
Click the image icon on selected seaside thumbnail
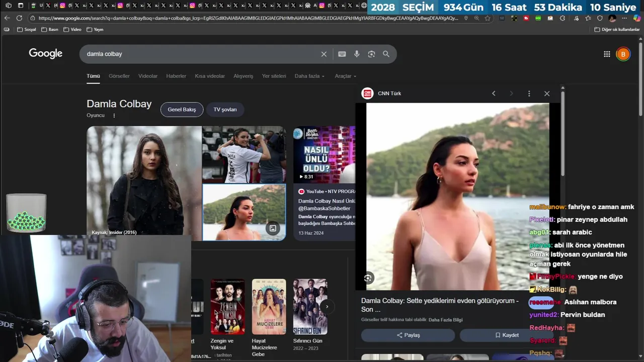(273, 228)
